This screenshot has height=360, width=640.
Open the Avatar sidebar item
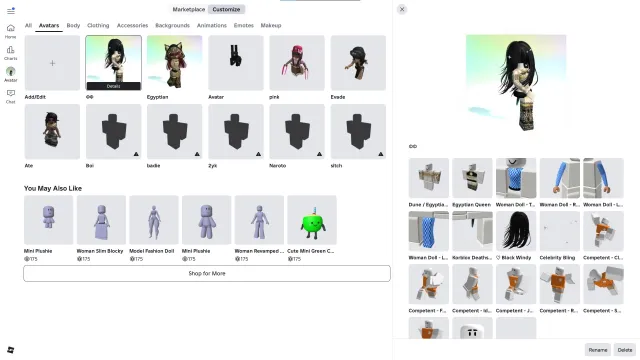[x=11, y=74]
